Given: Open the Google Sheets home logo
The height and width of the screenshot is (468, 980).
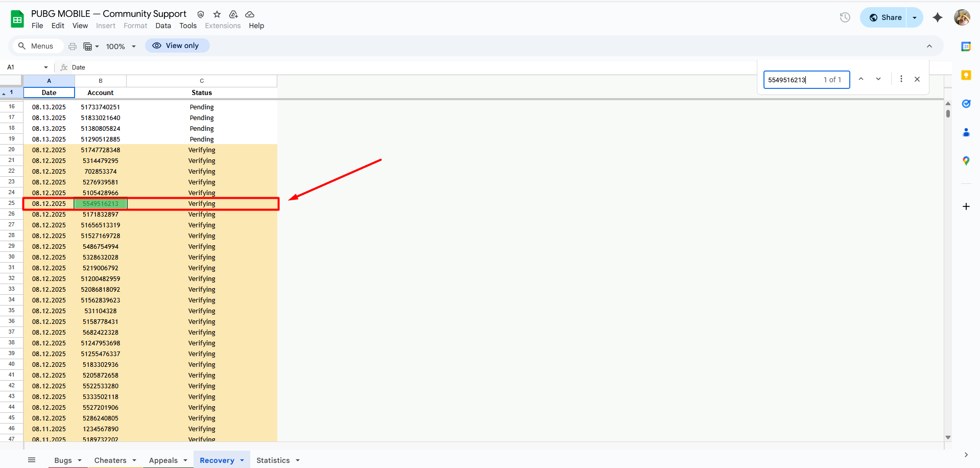Looking at the screenshot, I should [17, 19].
